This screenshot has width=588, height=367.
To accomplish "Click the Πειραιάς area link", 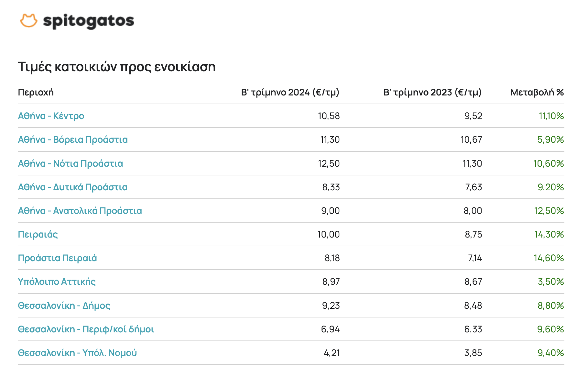I will coord(38,234).
